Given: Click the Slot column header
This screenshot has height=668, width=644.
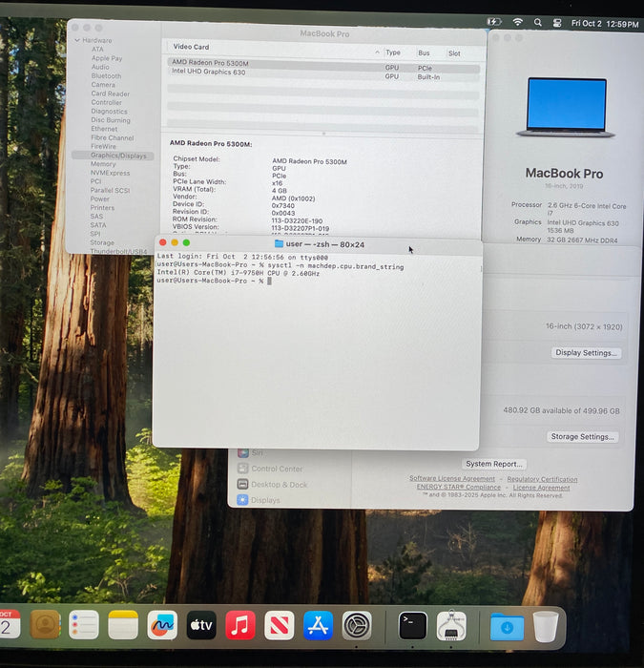Looking at the screenshot, I should [x=454, y=53].
